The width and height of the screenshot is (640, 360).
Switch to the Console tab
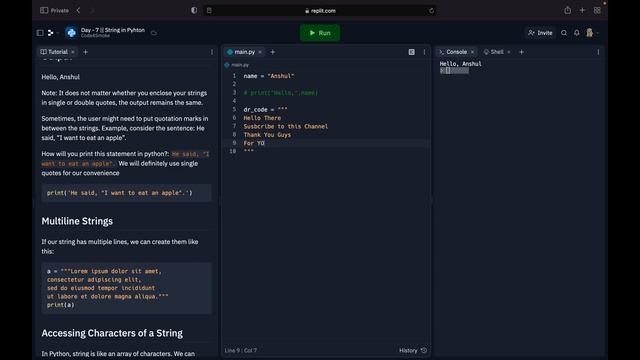tap(453, 52)
